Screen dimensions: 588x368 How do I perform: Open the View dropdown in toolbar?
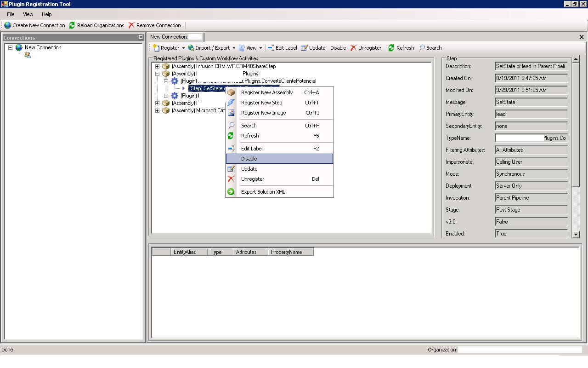click(260, 48)
